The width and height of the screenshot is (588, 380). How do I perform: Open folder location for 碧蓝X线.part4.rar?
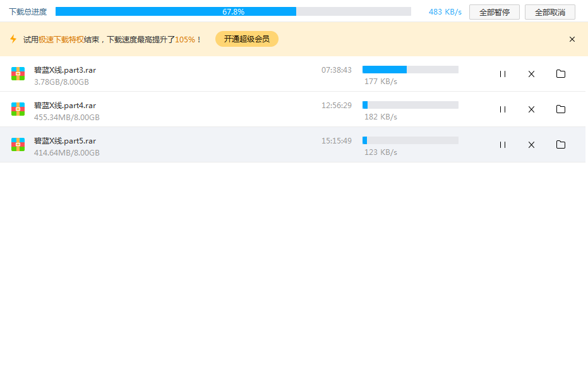pyautogui.click(x=560, y=109)
